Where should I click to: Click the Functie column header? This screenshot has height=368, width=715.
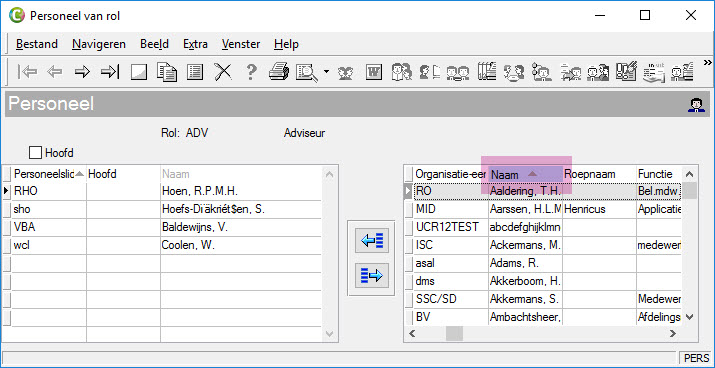(x=658, y=174)
